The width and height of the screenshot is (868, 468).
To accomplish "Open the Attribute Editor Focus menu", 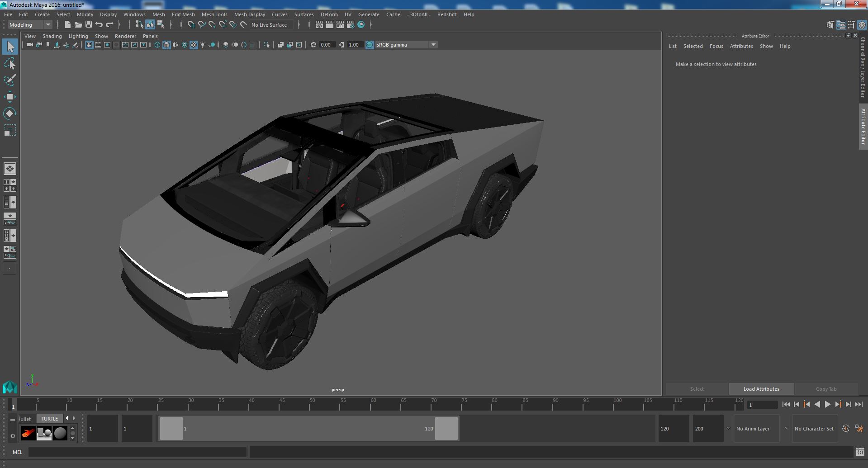I will point(716,46).
